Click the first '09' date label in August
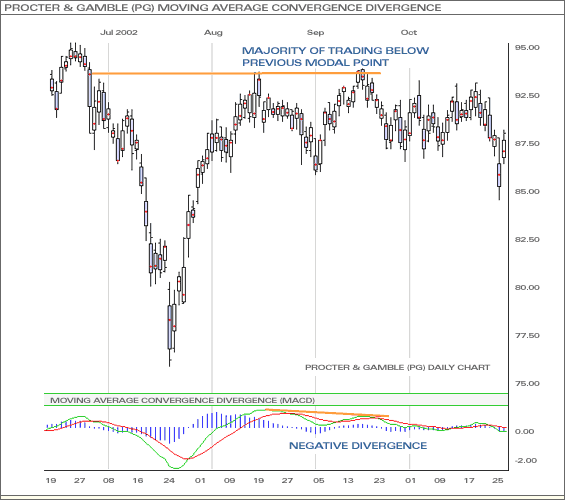 229,481
